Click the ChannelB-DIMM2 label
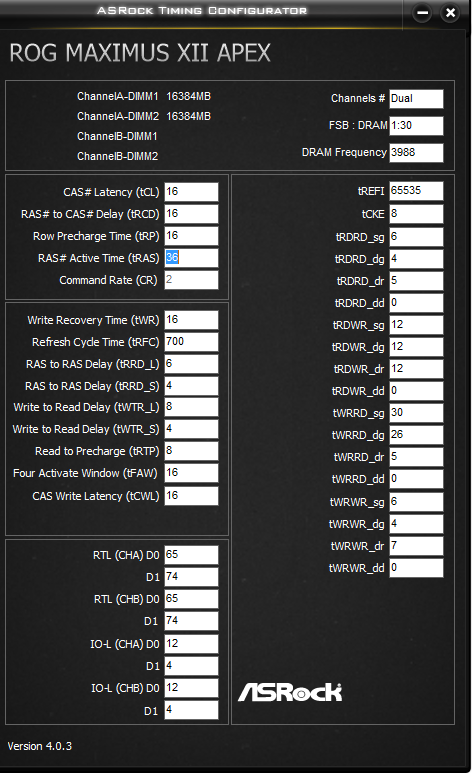Viewport: 472px width, 773px height. [x=117, y=156]
